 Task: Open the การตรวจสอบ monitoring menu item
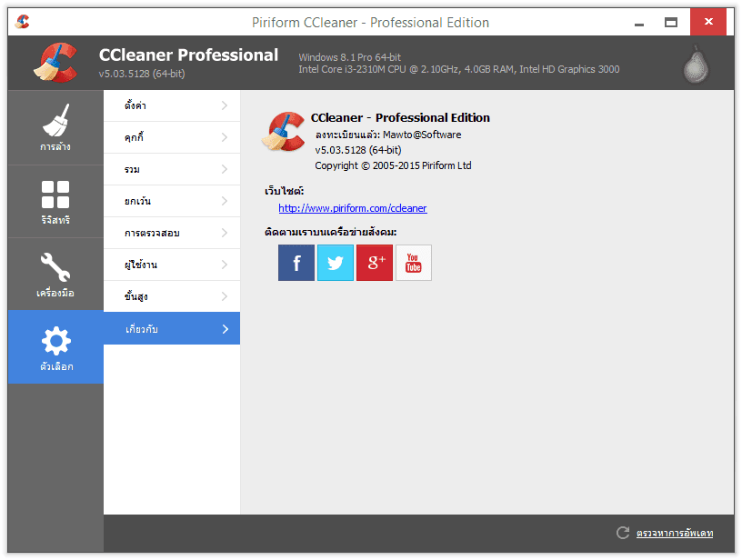point(172,233)
